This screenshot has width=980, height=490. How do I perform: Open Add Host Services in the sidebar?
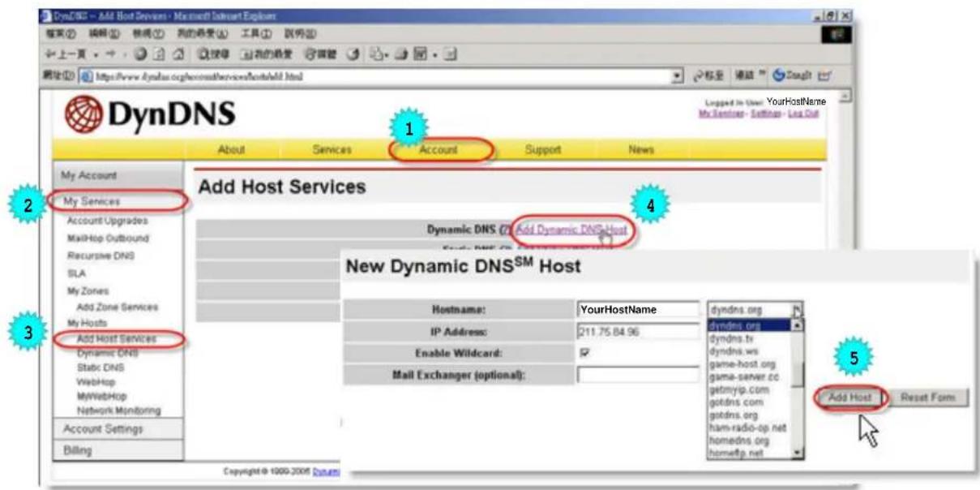pos(117,339)
